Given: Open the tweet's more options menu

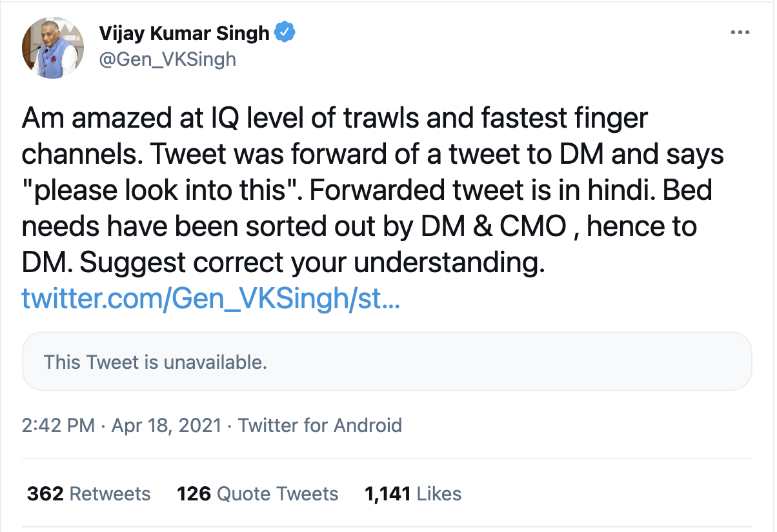Looking at the screenshot, I should [739, 34].
